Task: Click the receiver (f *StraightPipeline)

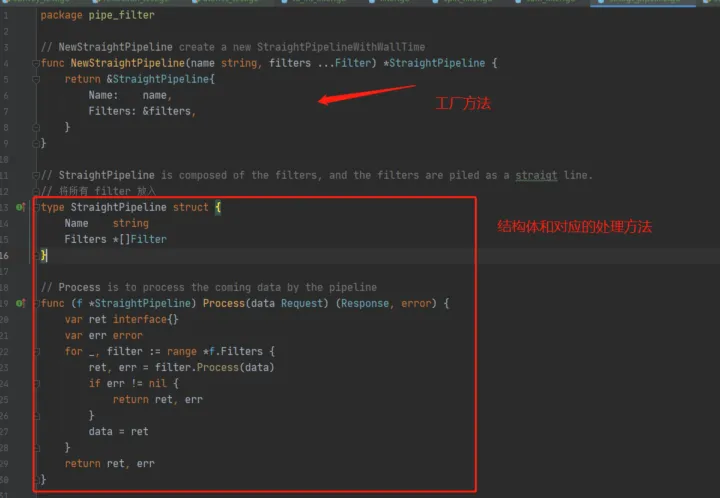Action: [x=134, y=303]
